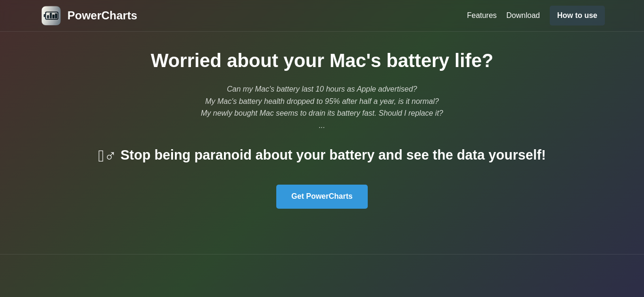Click the PowerCharts battery logo icon

51,16
